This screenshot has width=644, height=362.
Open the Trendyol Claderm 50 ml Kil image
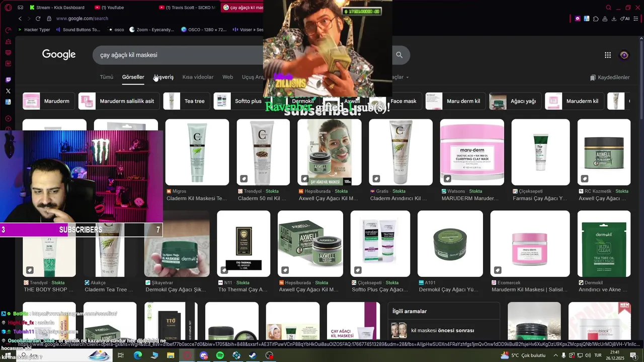[x=263, y=152]
